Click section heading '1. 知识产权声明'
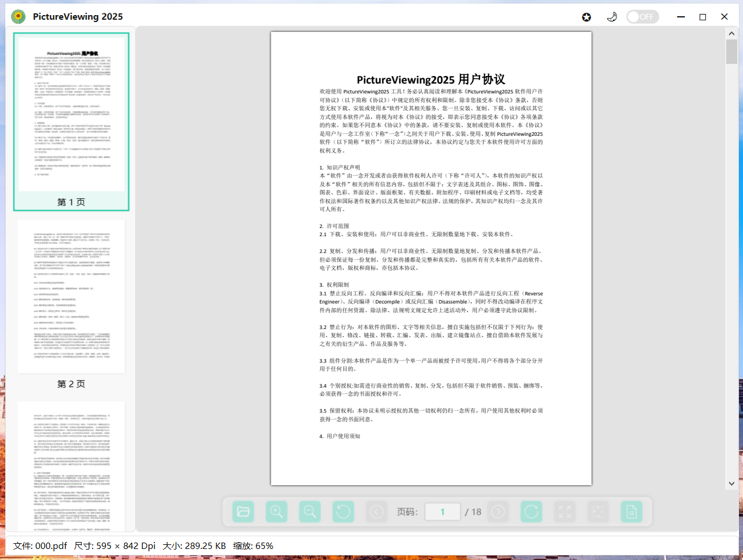 tap(340, 167)
